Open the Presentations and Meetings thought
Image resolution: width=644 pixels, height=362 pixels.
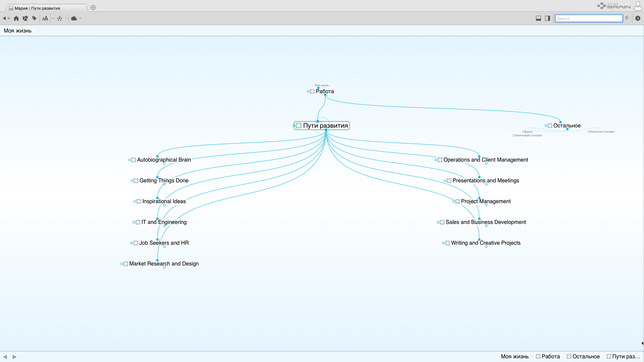point(486,181)
